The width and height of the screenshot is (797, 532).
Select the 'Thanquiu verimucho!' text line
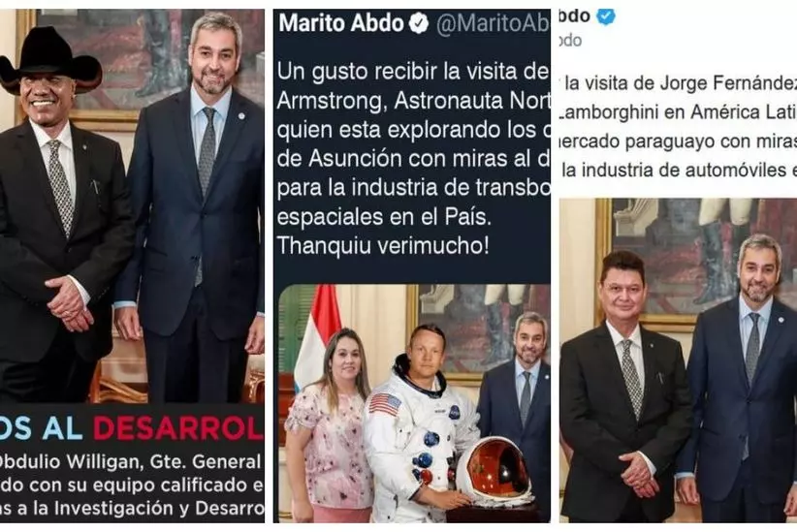383,246
